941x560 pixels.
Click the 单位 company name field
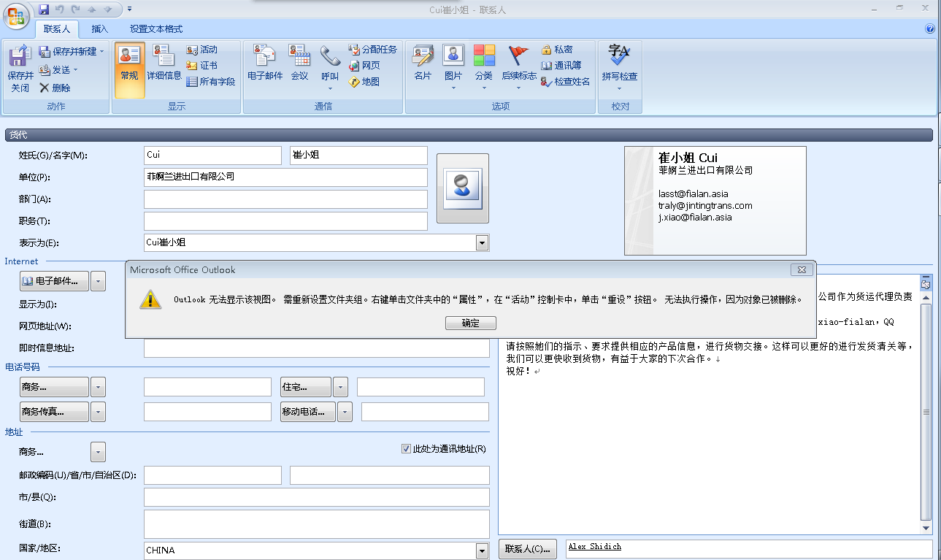[285, 177]
